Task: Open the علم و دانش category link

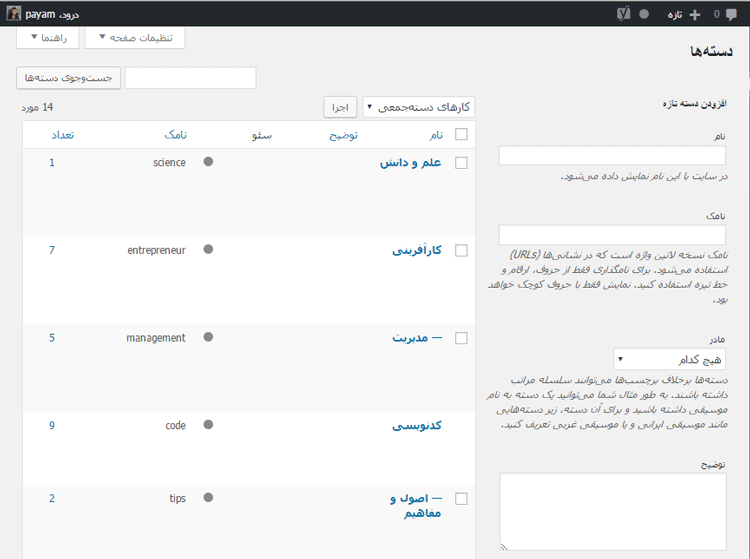Action: click(410, 163)
